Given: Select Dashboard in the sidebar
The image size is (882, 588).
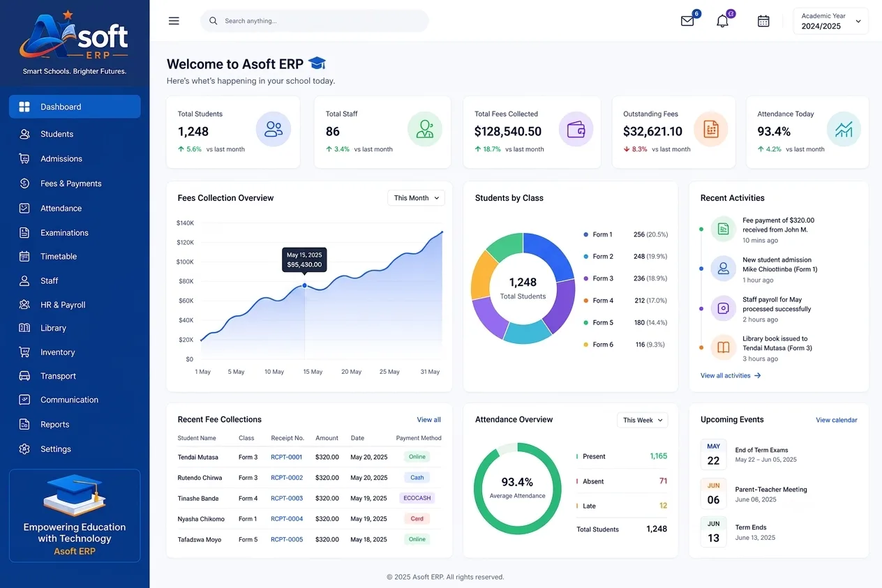Looking at the screenshot, I should (x=75, y=107).
